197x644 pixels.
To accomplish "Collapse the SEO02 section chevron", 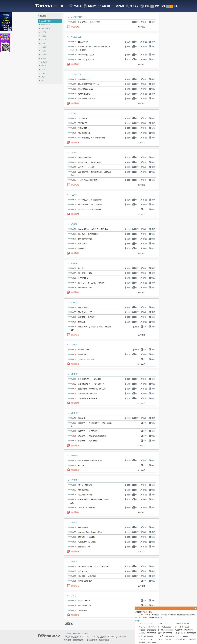I will click(68, 153).
